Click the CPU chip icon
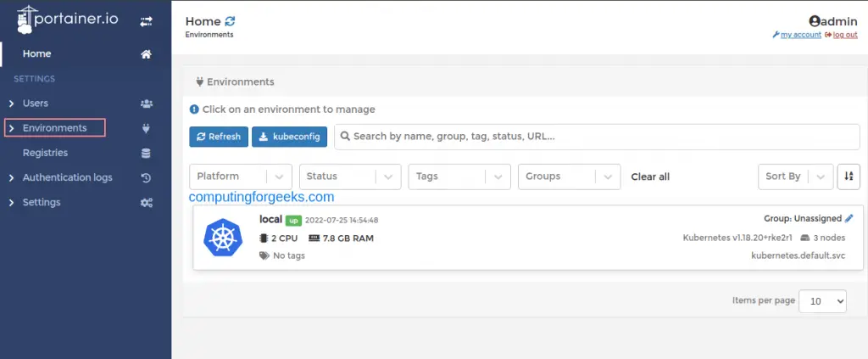The height and width of the screenshot is (359, 868). 264,238
